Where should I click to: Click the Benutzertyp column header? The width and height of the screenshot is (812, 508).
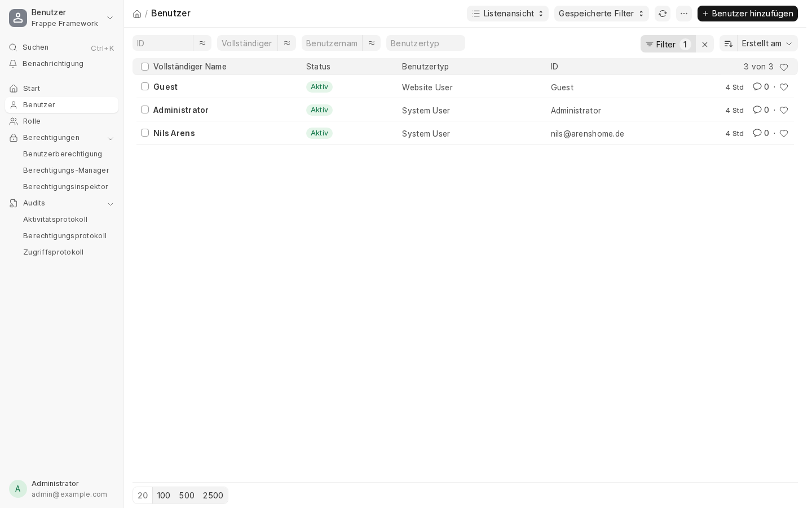click(x=425, y=67)
